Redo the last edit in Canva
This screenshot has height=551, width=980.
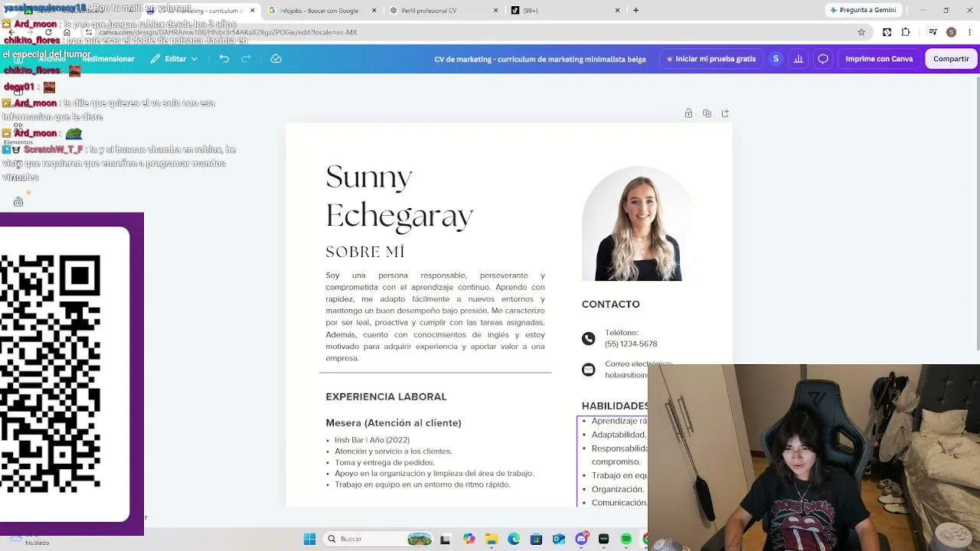tap(246, 59)
